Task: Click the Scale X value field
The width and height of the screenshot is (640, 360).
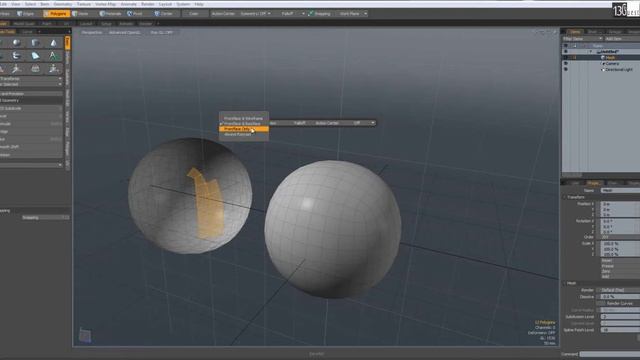Action: pos(620,243)
